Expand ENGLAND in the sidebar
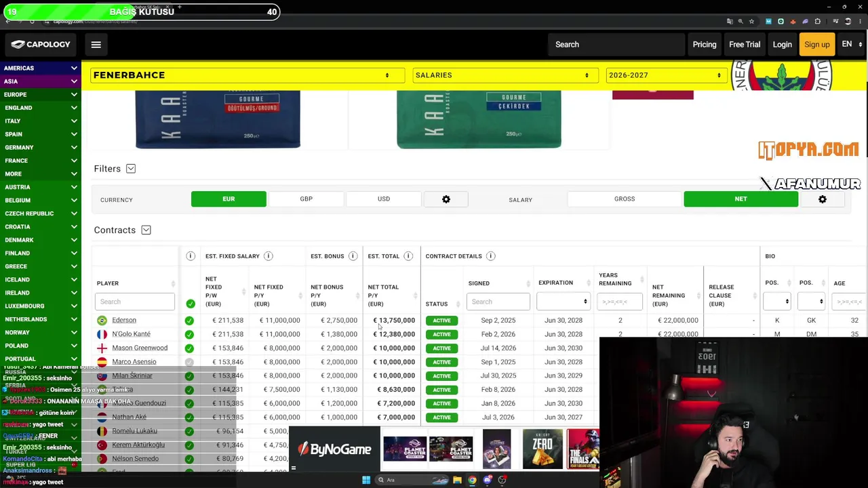 click(x=41, y=108)
